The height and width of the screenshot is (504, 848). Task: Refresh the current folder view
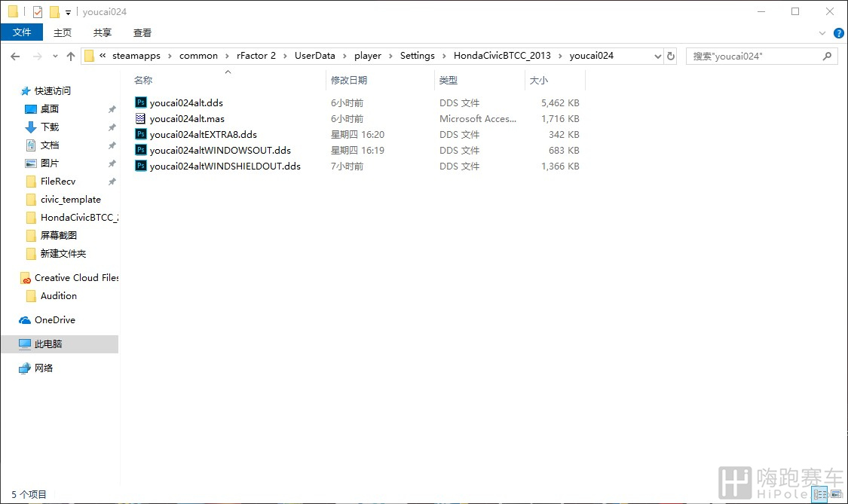(671, 57)
